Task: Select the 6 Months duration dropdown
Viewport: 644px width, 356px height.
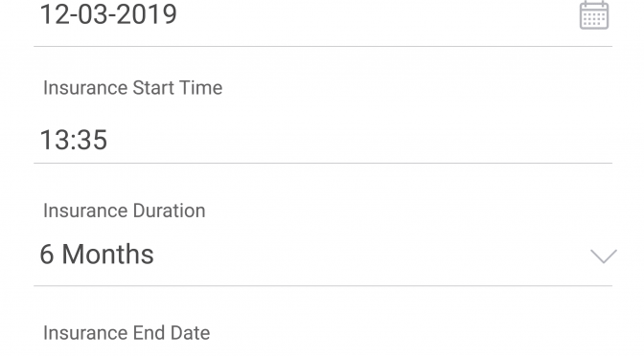Action: [323, 255]
